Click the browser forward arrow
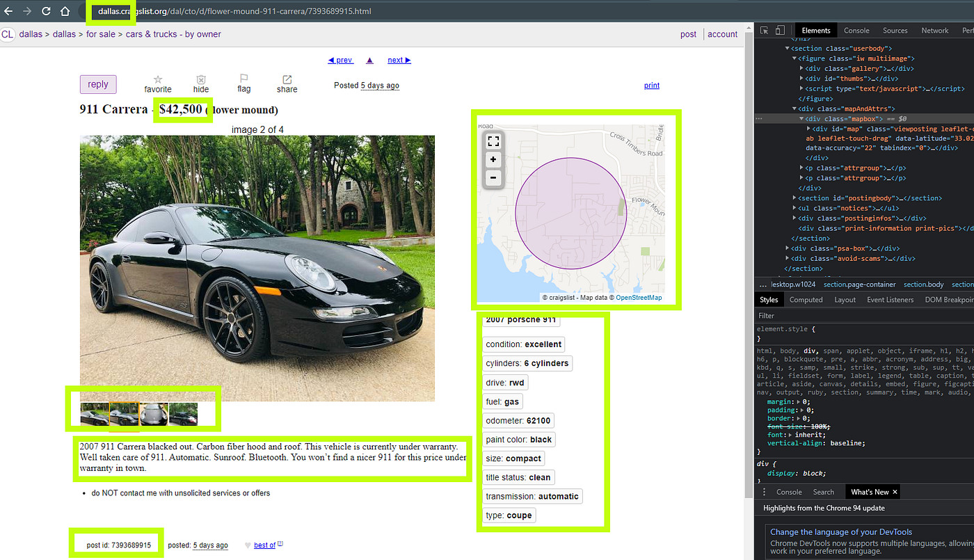Screen dimensions: 974x560 (27, 11)
